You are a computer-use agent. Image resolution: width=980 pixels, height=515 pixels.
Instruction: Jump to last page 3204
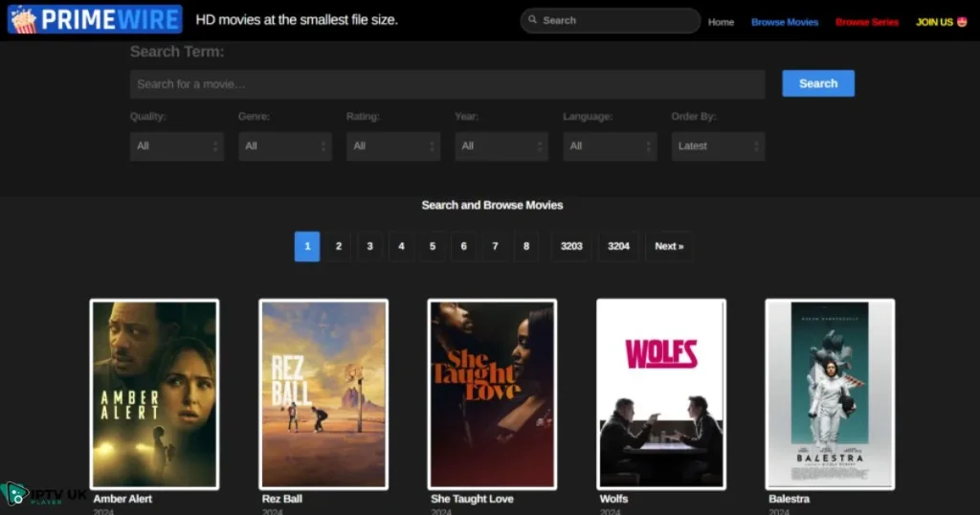(x=618, y=246)
